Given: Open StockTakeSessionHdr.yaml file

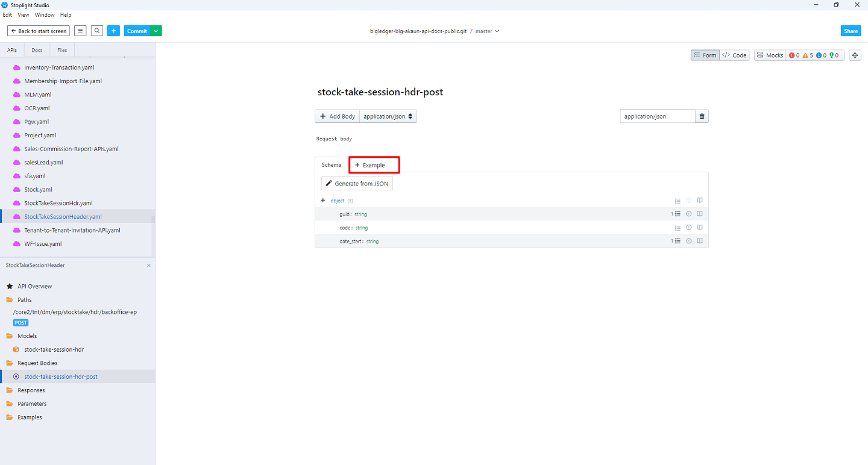Looking at the screenshot, I should (58, 203).
